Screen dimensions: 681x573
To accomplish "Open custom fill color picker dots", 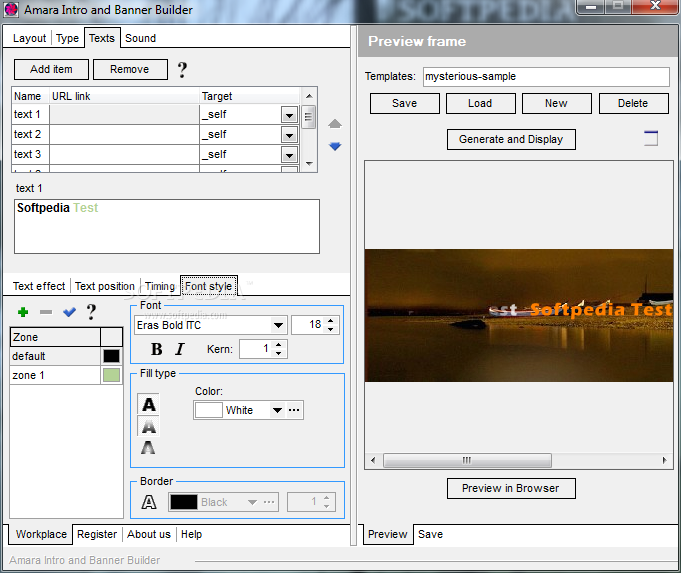I will point(294,410).
